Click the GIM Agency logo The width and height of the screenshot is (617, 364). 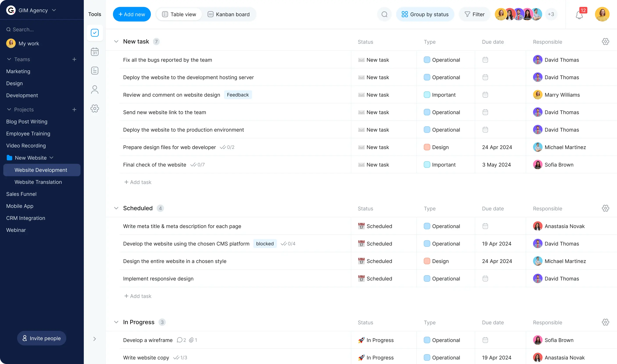coord(11,10)
